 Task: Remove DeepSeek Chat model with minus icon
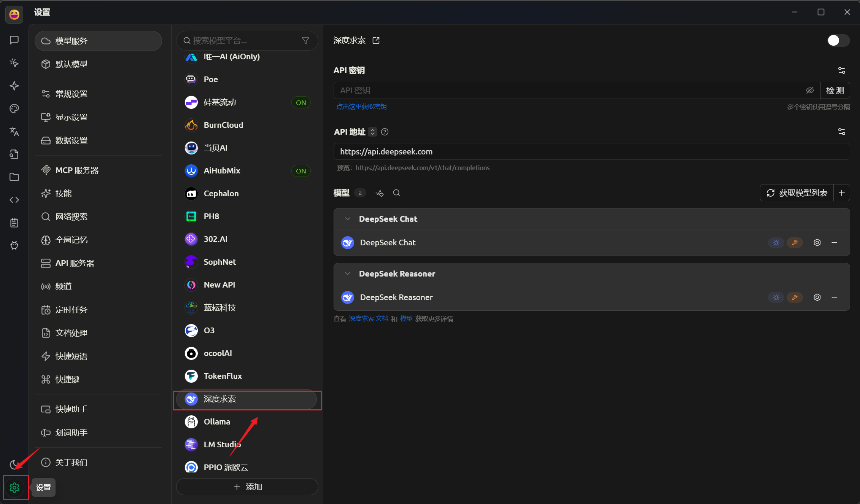(834, 243)
